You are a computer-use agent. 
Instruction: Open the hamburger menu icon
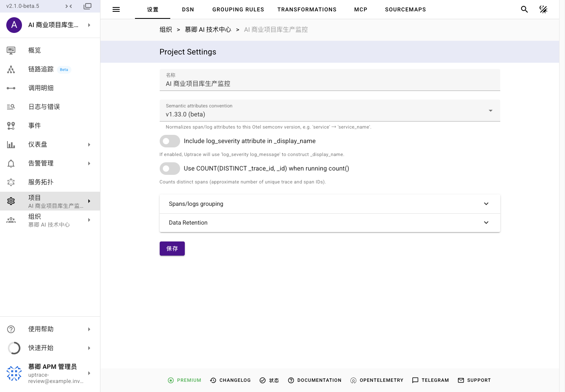tap(116, 9)
